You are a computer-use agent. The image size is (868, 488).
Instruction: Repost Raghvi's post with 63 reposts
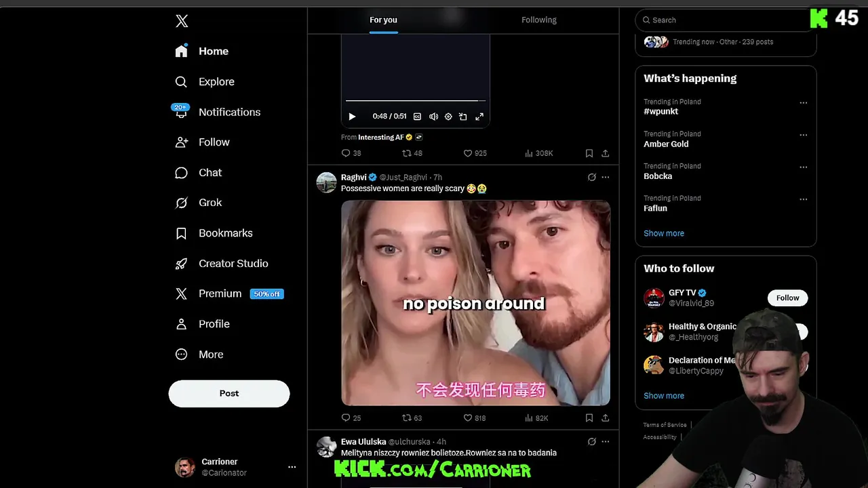click(412, 418)
